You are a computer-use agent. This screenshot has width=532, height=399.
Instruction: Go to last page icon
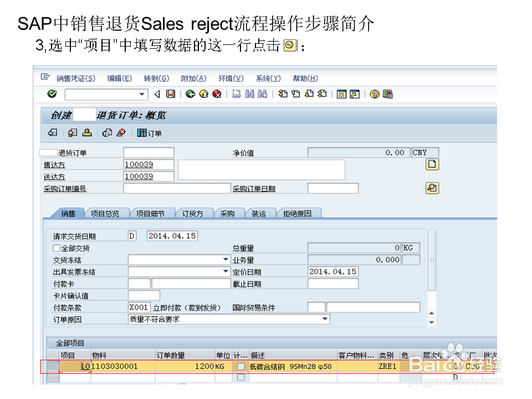pos(322,94)
